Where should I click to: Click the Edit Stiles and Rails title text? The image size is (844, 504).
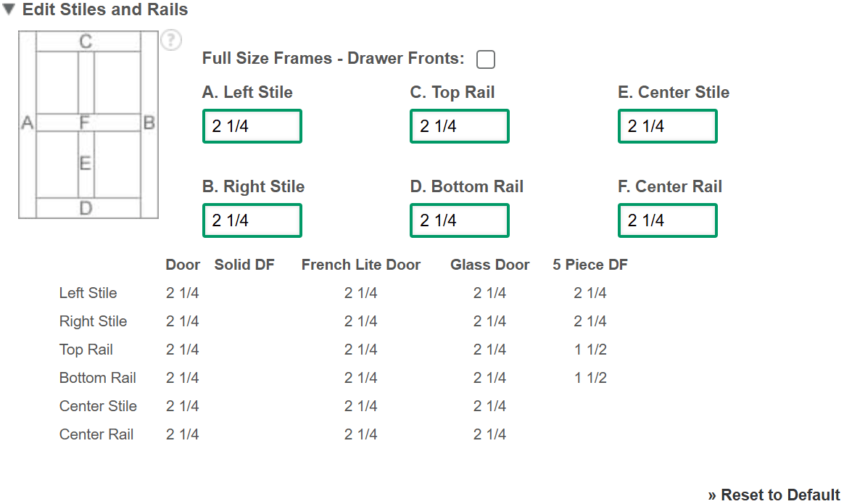click(105, 9)
